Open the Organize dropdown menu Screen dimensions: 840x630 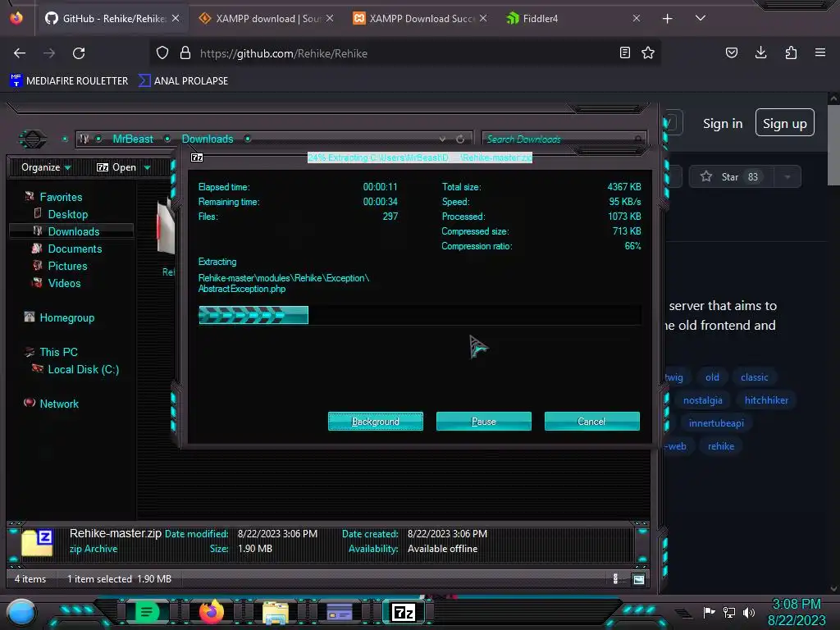coord(46,167)
